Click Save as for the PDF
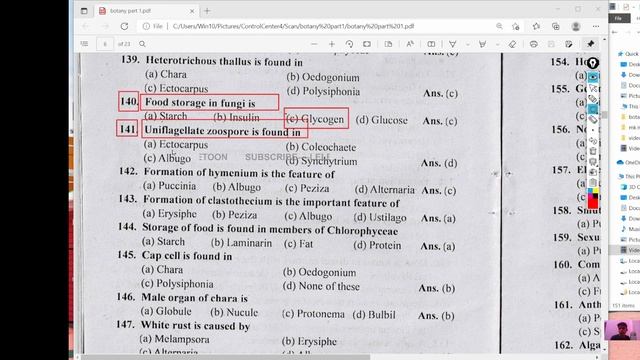Image resolution: width=640 pixels, height=360 pixels. click(569, 44)
